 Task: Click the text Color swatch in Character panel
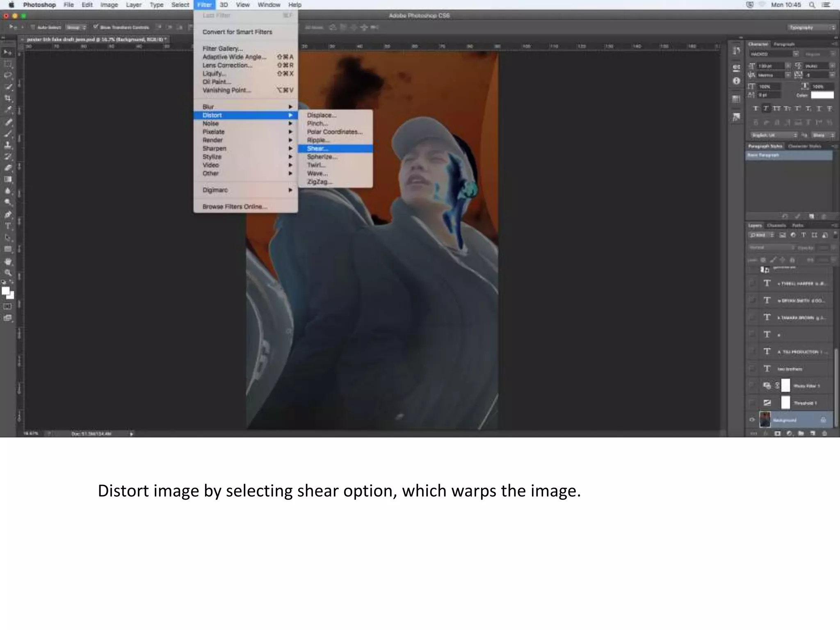click(x=822, y=95)
